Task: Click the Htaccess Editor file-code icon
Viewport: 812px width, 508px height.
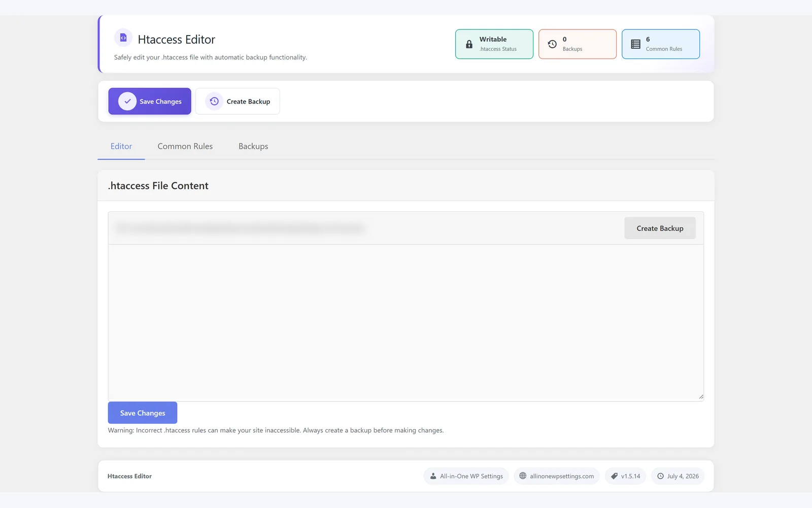Action: click(x=123, y=38)
